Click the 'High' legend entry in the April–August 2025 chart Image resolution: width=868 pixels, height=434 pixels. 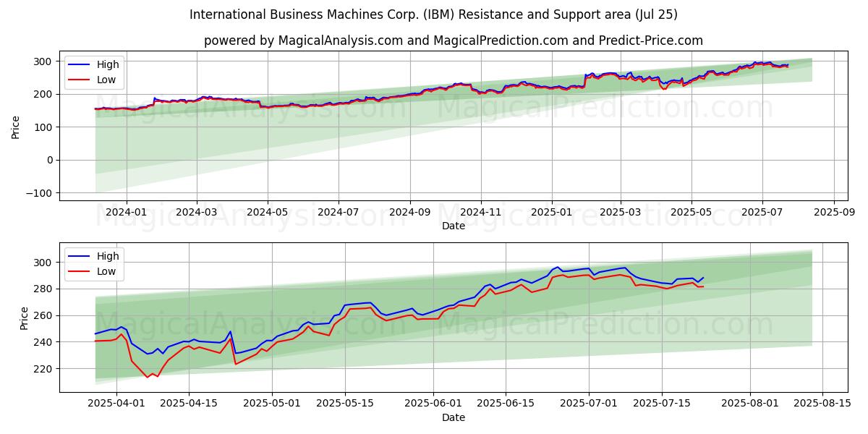point(94,256)
